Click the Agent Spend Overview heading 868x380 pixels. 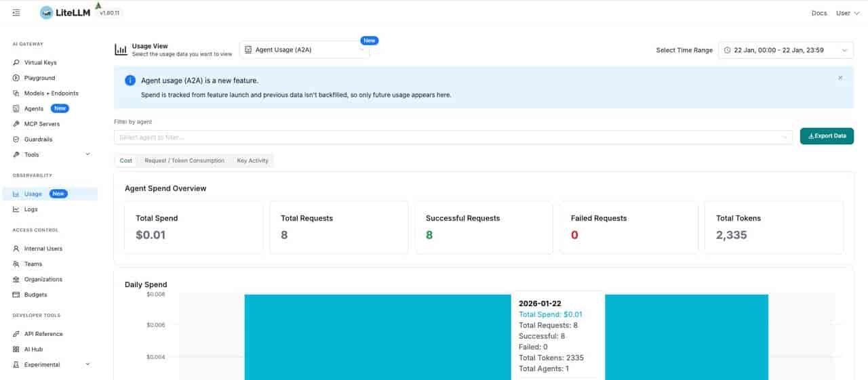tap(165, 188)
